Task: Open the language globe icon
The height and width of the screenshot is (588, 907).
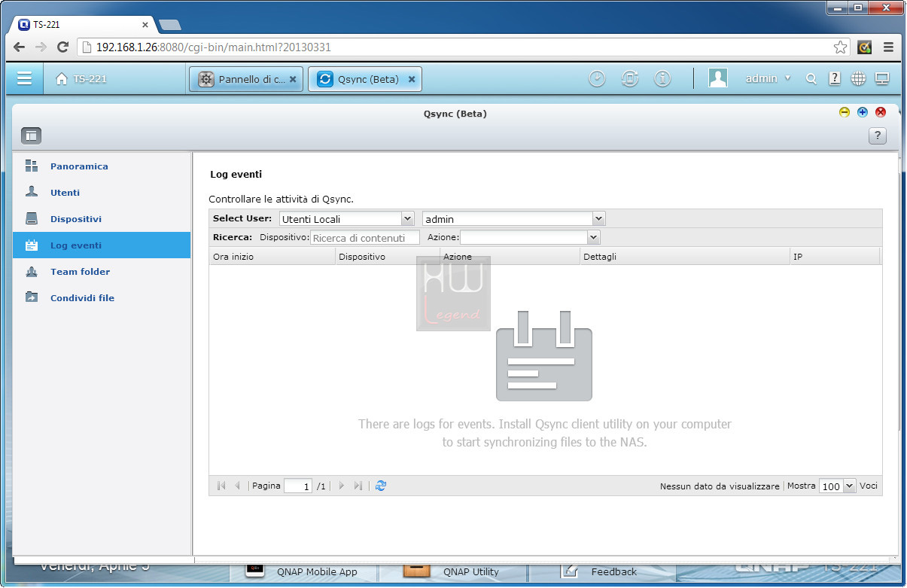Action: tap(858, 78)
